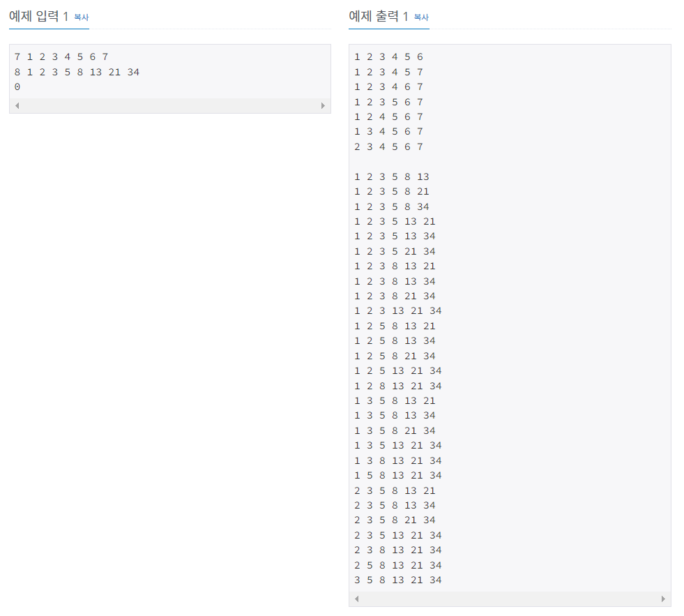Copy the 예제 입력 1 sample text
The image size is (684, 616).
click(81, 17)
